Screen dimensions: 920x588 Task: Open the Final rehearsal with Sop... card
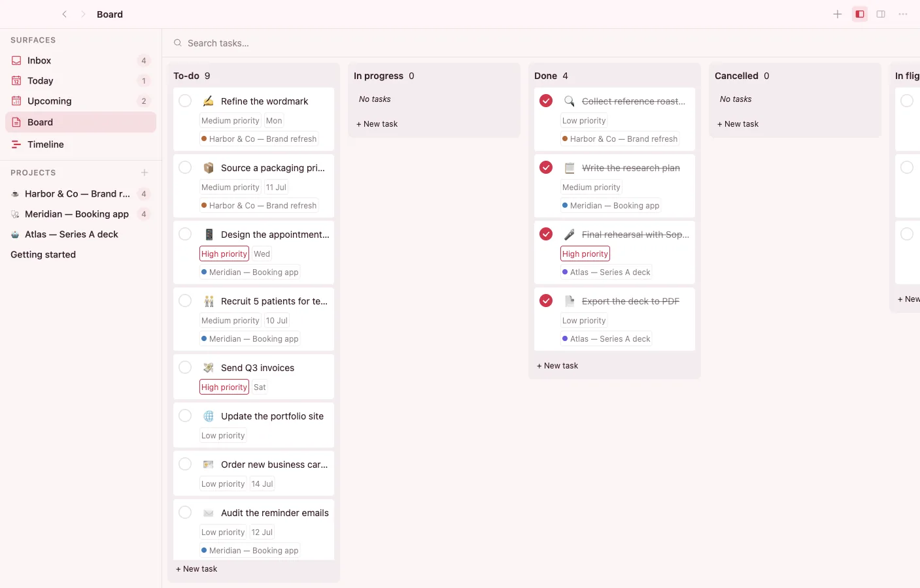pos(615,253)
